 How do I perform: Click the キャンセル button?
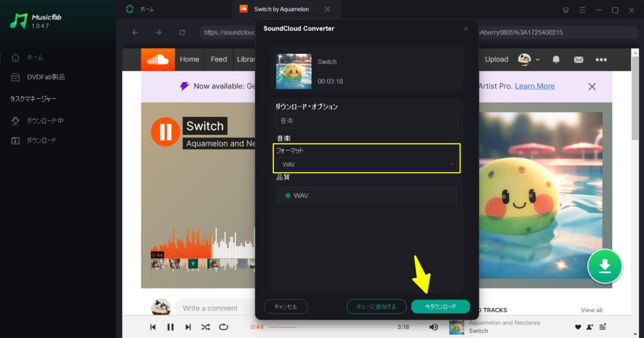pos(286,306)
